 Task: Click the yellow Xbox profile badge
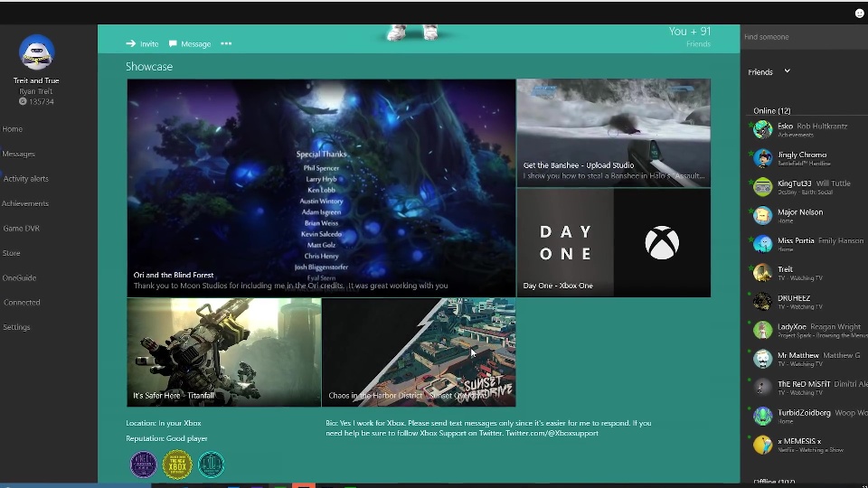(x=177, y=465)
